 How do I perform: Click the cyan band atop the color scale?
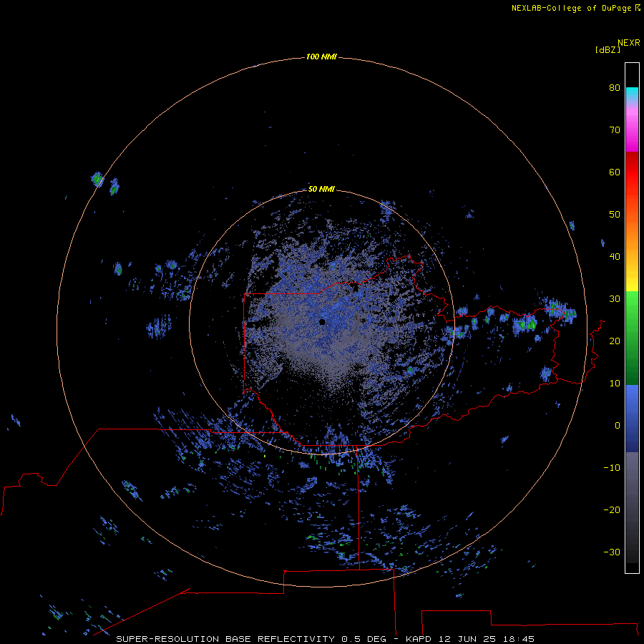pos(632,93)
